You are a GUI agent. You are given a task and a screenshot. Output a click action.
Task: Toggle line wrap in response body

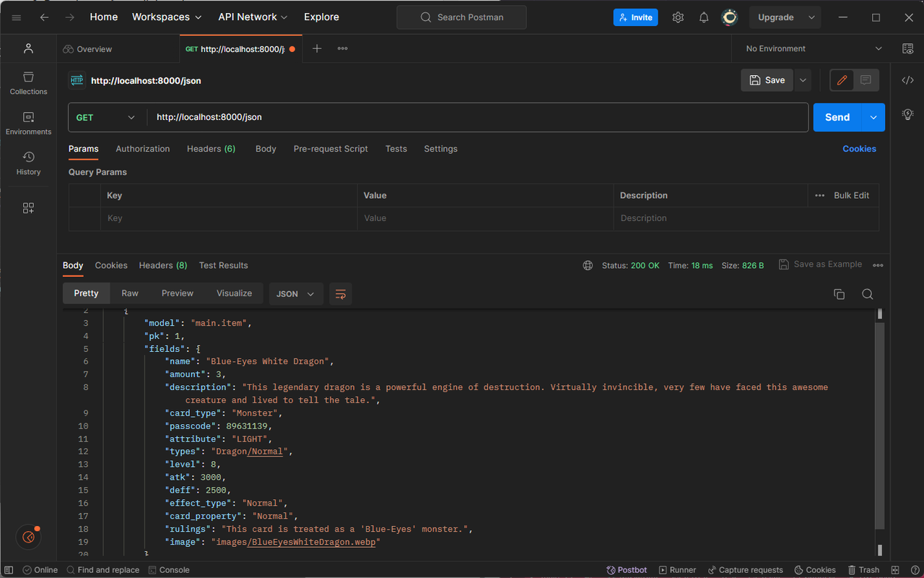tap(341, 294)
